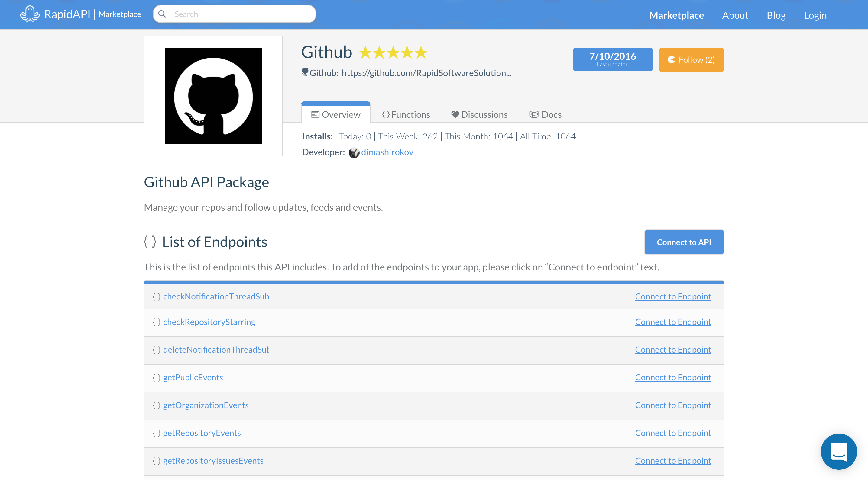
Task: Click the five-star rating next to Github
Action: (x=393, y=53)
